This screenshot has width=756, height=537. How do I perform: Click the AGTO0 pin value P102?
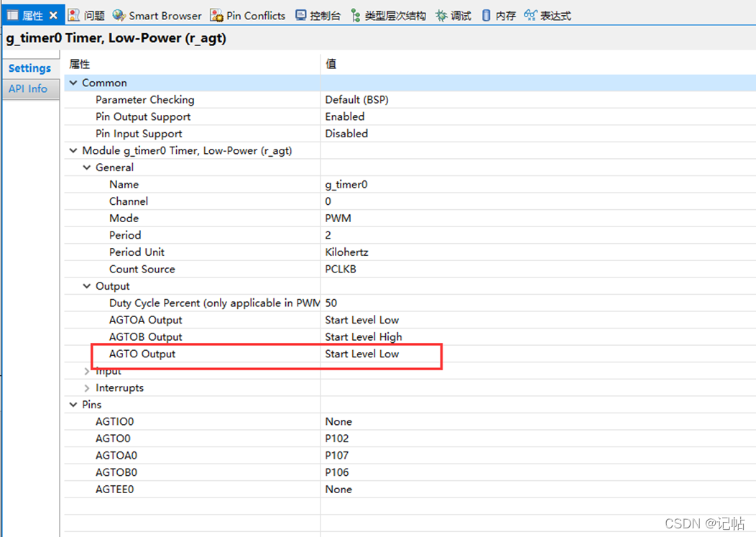337,438
